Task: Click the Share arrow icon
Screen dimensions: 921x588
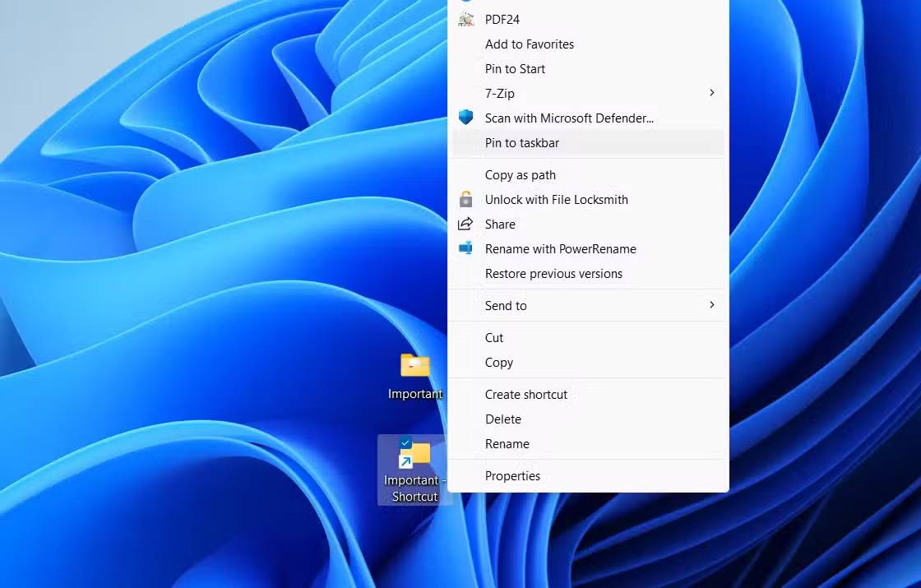Action: pyautogui.click(x=465, y=224)
